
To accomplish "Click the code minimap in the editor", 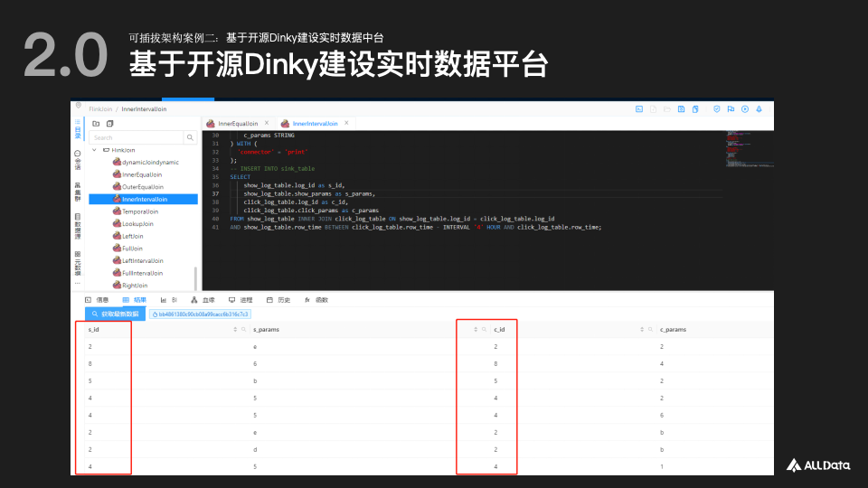I will (749, 149).
